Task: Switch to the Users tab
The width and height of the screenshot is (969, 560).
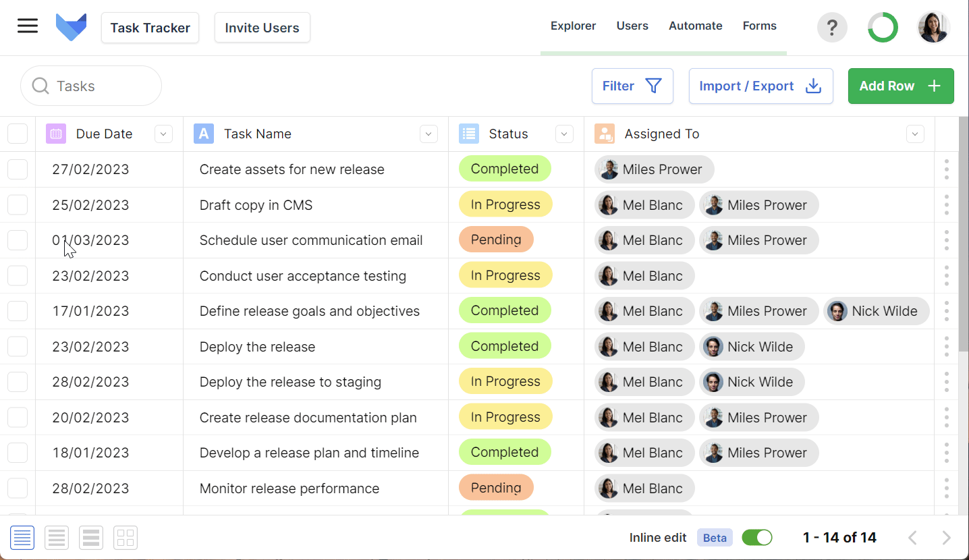Action: tap(632, 26)
